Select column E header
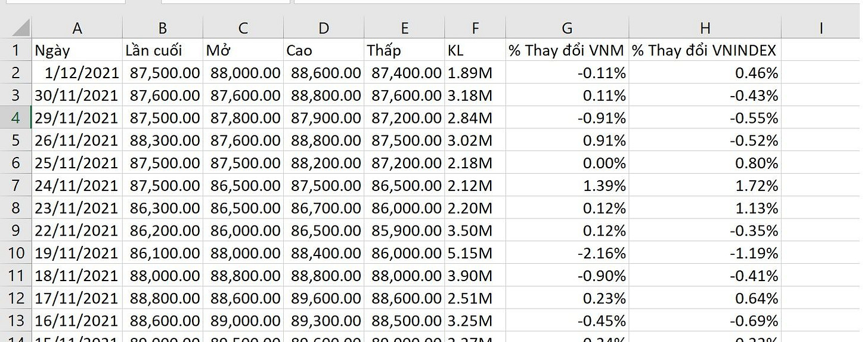868x342 pixels. coord(405,28)
